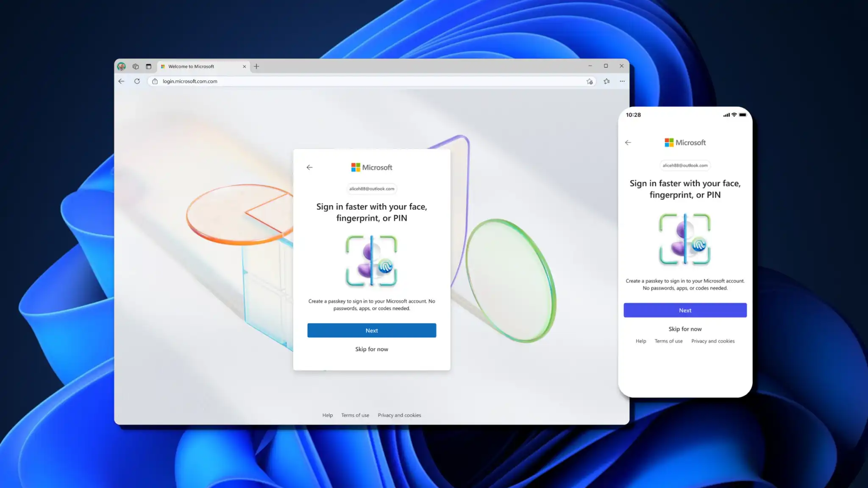
Task: Close the browser window
Action: pyautogui.click(x=621, y=66)
